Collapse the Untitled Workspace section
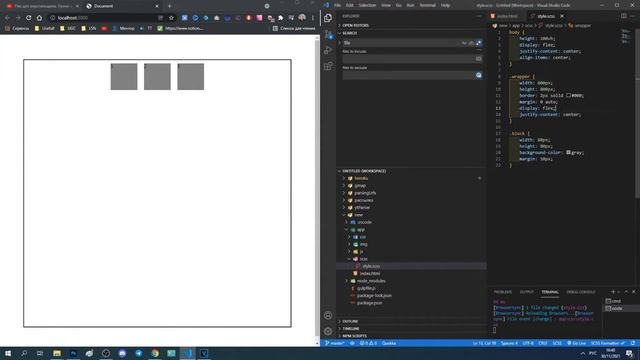640x360 pixels. (x=364, y=171)
